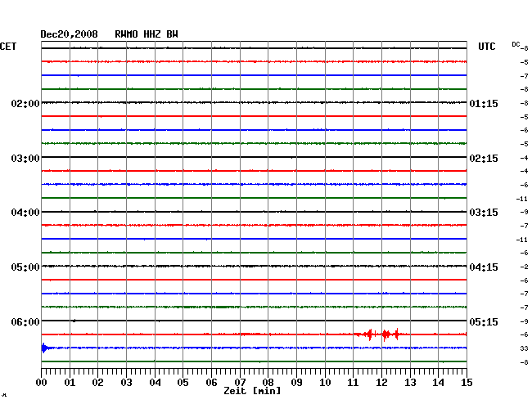Click the blue spike at trace start after 06:00
The width and height of the screenshot is (532, 404).
44,348
